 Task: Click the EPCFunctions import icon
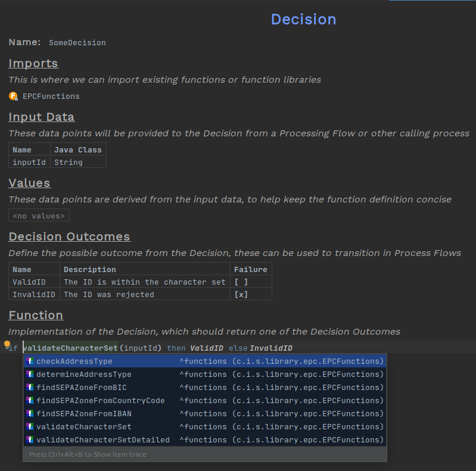coord(13,96)
